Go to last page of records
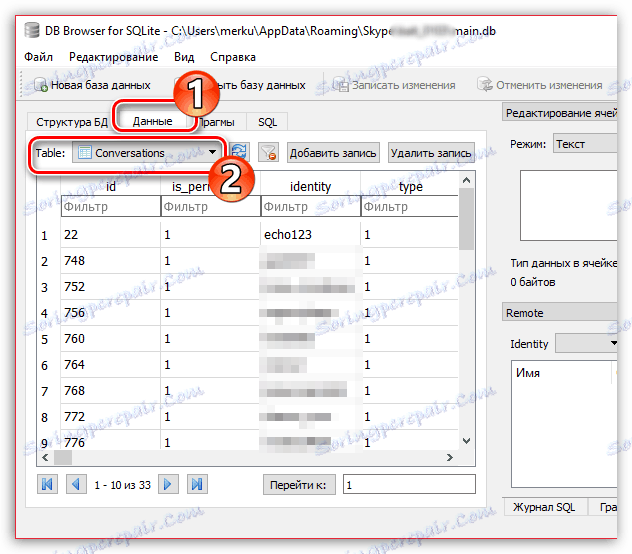This screenshot has width=632, height=554. tap(197, 484)
